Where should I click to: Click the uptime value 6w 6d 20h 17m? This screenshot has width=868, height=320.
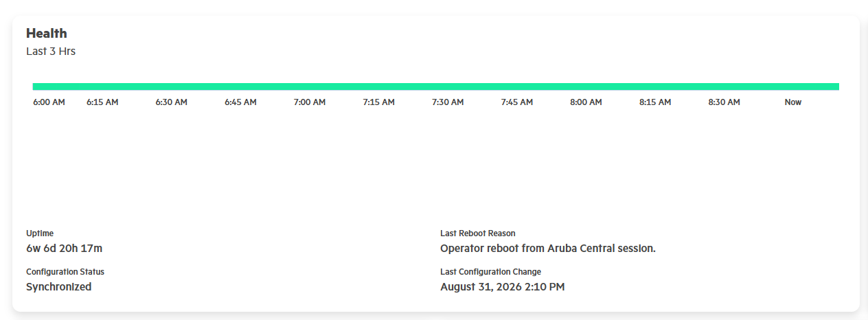(x=65, y=248)
